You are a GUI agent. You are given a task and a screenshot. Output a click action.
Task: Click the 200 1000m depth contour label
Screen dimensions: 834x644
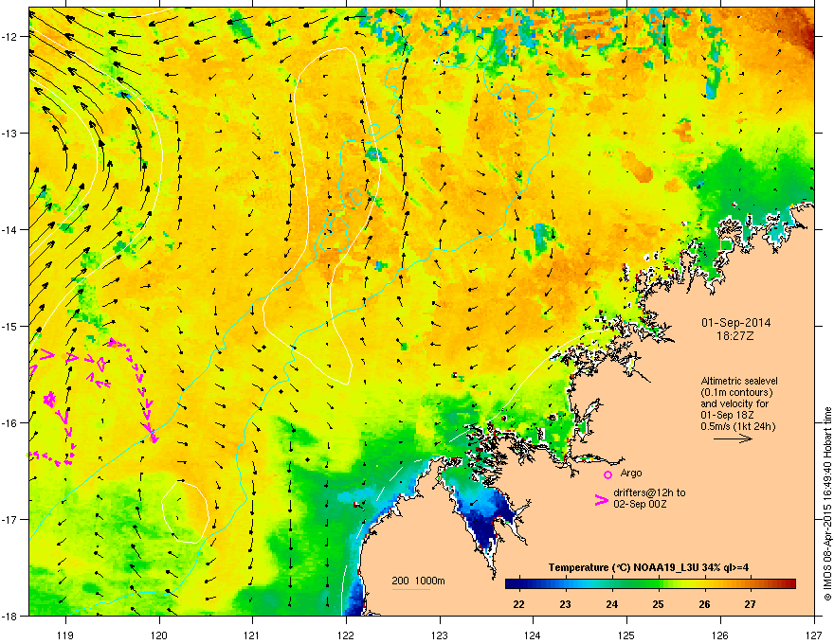[418, 581]
